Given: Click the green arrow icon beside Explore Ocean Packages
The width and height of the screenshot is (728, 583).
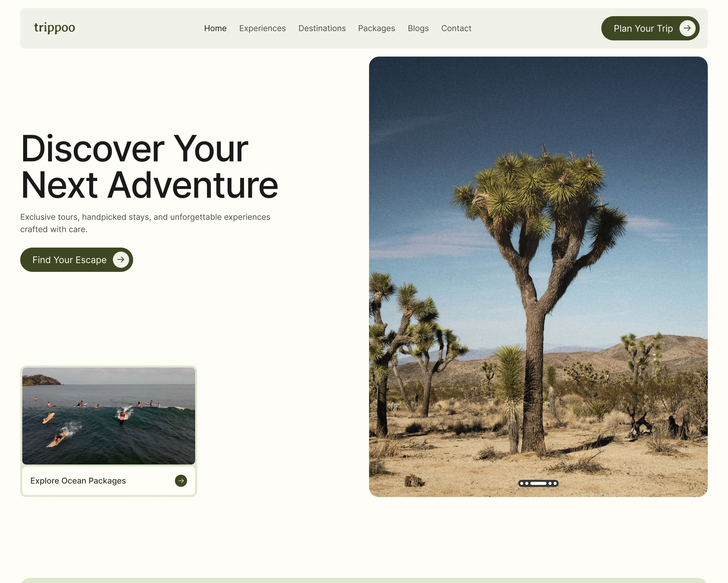Looking at the screenshot, I should pos(181,481).
